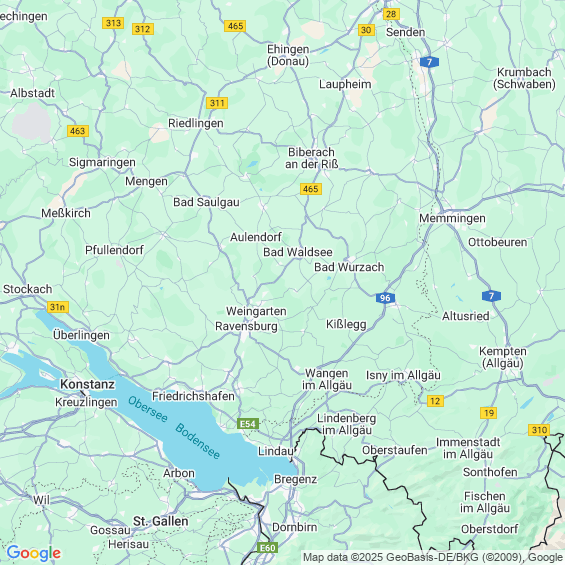Select the Konstanz city label
Screen dimensions: 565x565
tap(88, 384)
